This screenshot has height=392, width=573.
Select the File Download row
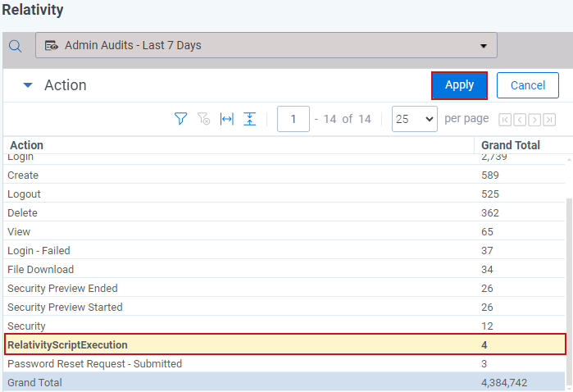coord(284,270)
